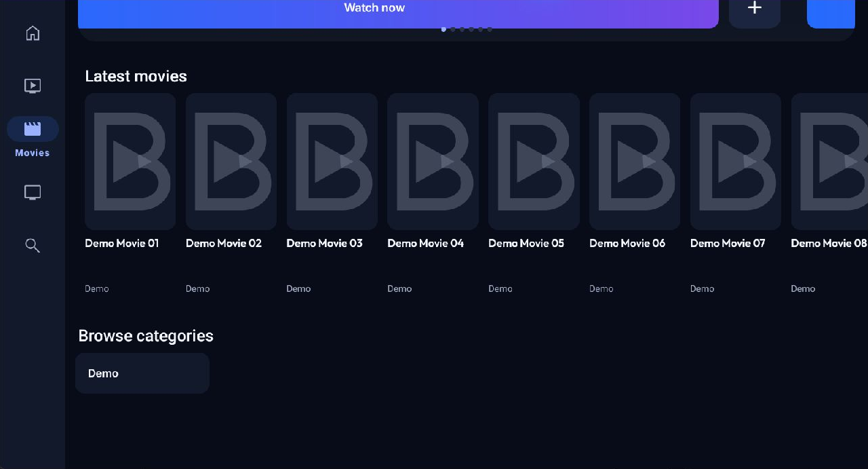
Task: Click the Browse categories heading
Action: (146, 336)
